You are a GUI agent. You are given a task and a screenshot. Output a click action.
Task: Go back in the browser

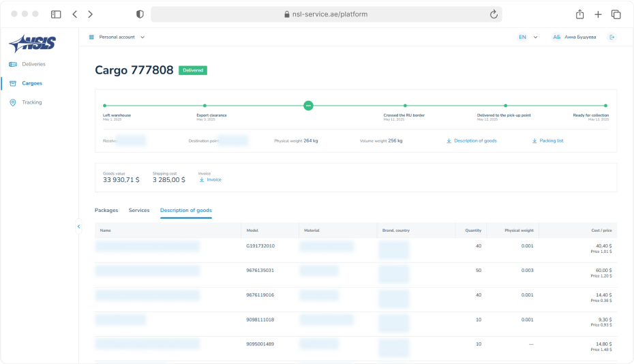tap(75, 14)
